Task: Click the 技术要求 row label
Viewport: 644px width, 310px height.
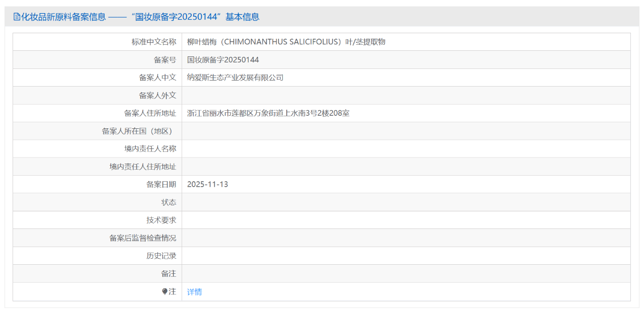Action: pyautogui.click(x=162, y=219)
